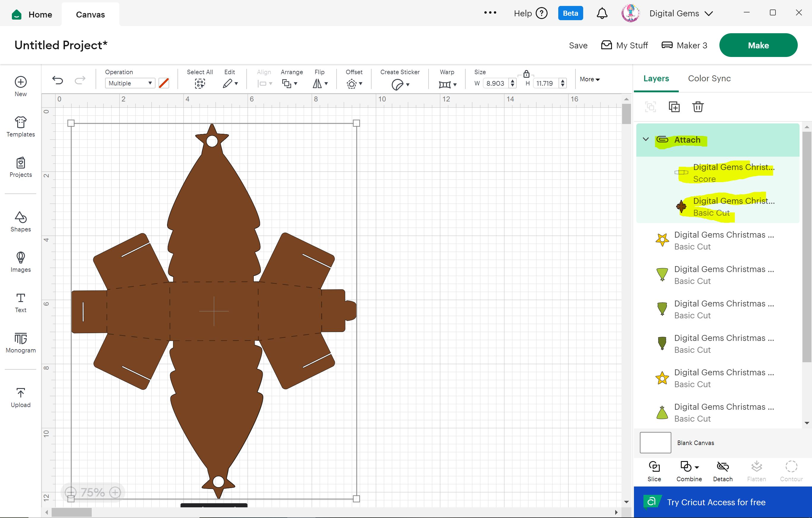
Task: Switch to the Color Sync tab
Action: pos(709,79)
